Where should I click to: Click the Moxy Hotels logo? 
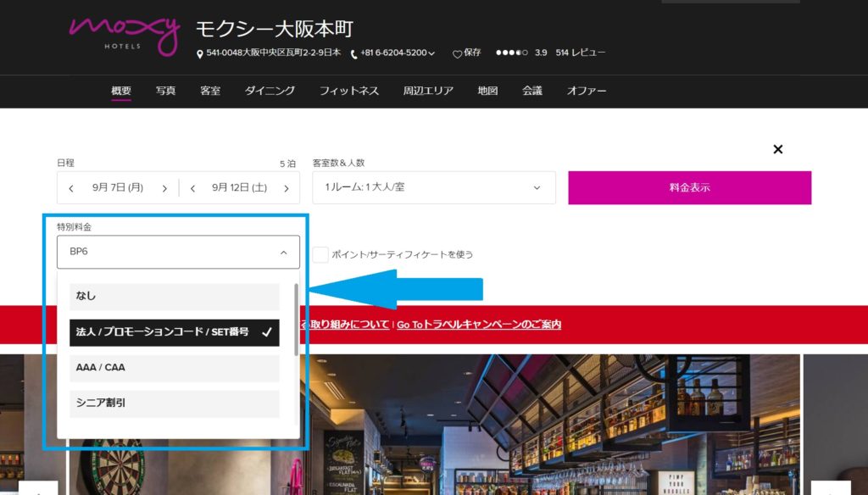[124, 34]
